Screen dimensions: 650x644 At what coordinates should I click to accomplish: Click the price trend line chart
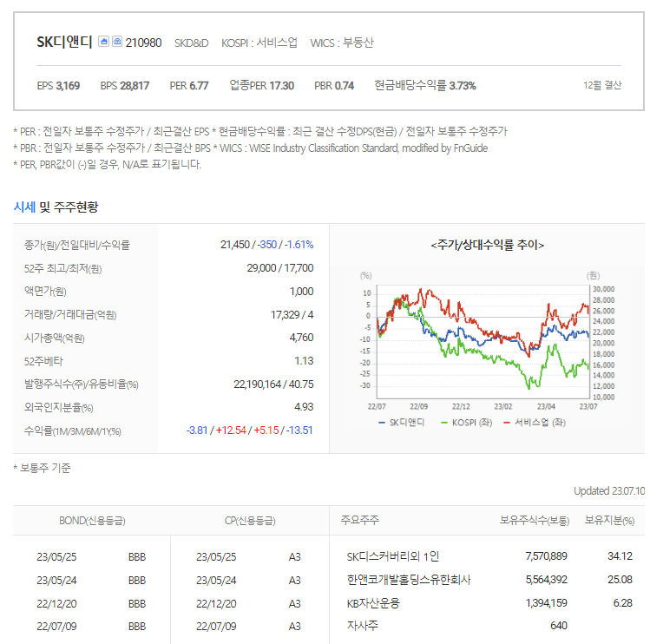click(x=483, y=342)
